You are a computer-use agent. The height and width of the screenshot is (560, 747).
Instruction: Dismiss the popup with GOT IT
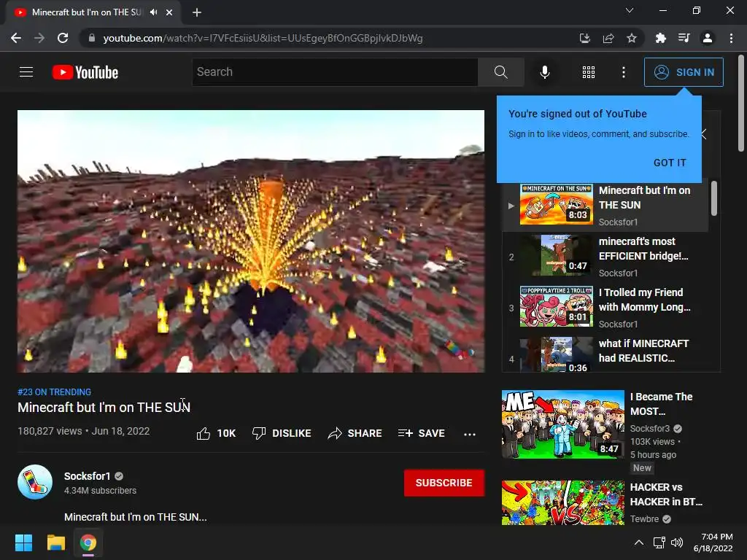670,163
